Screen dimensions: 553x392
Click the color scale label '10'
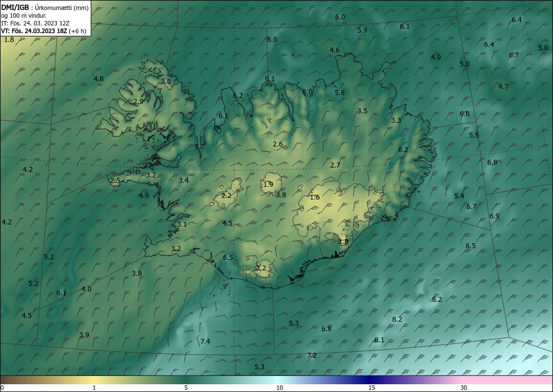click(279, 388)
